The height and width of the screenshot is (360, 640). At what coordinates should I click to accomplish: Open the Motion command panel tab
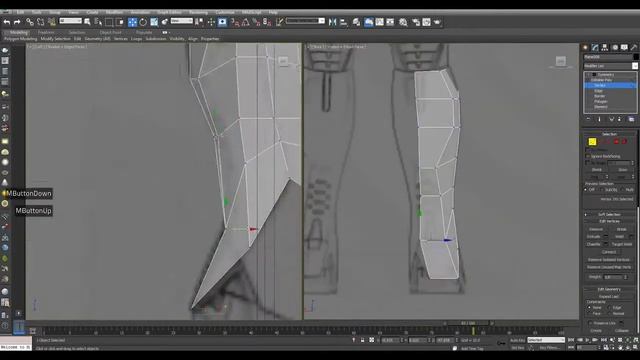[x=615, y=47]
